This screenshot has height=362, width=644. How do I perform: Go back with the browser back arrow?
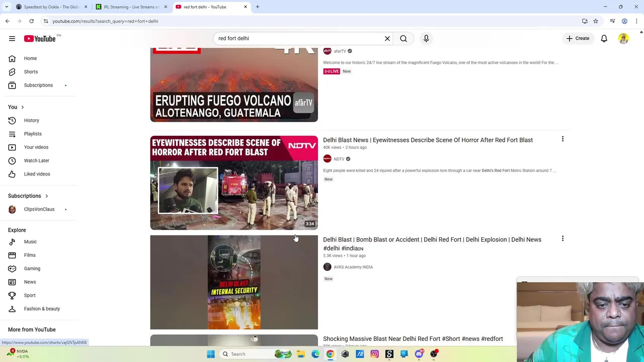click(7, 21)
